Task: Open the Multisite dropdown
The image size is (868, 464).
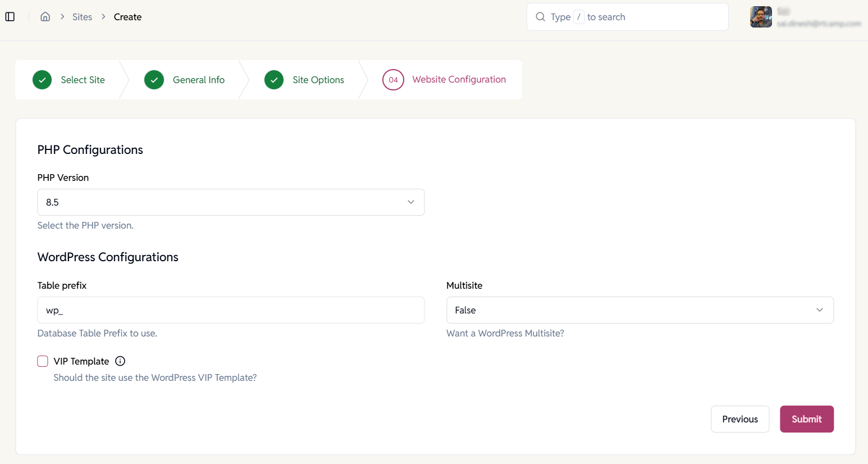Action: 639,310
